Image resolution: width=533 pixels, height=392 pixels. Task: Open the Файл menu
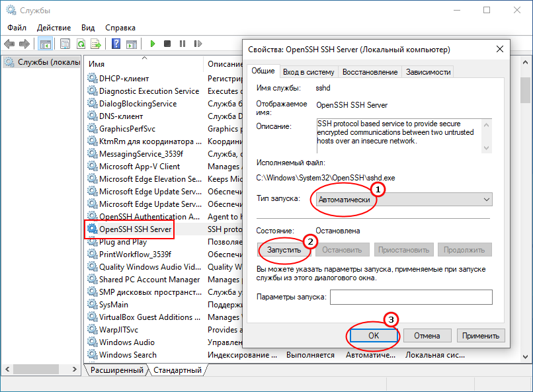coord(17,28)
